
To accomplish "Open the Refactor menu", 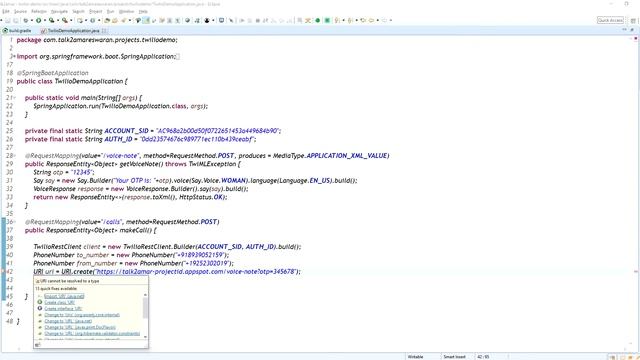I will tap(39, 11).
